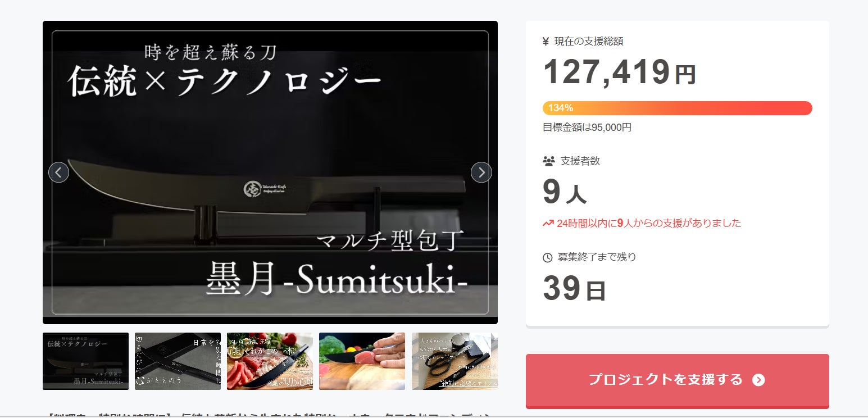
Task: Click the 134% funding progress bar
Action: tap(678, 108)
